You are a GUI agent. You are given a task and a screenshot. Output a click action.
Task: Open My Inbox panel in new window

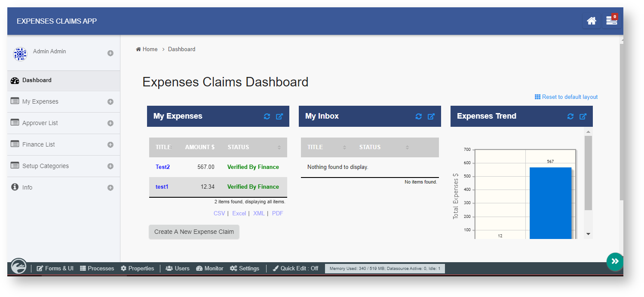(x=431, y=116)
